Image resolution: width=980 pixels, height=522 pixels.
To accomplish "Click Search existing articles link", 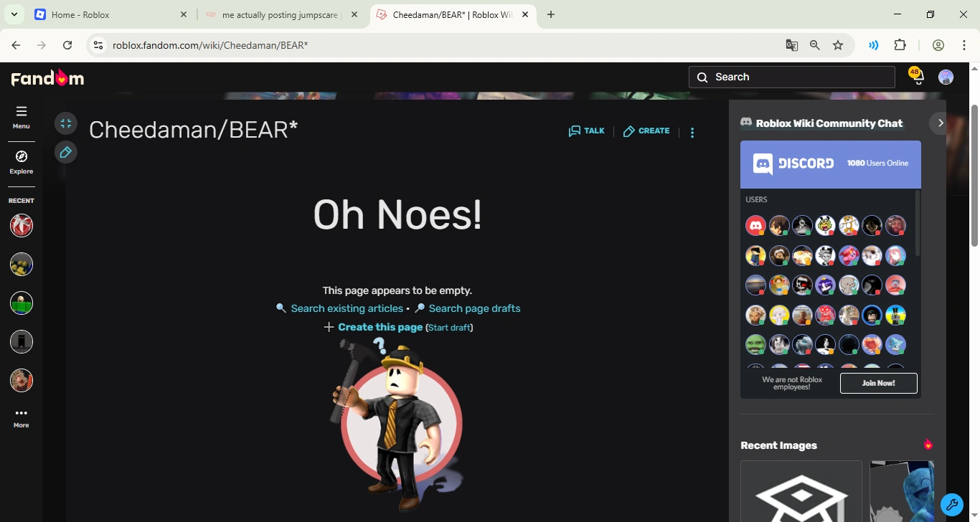I will click(347, 308).
